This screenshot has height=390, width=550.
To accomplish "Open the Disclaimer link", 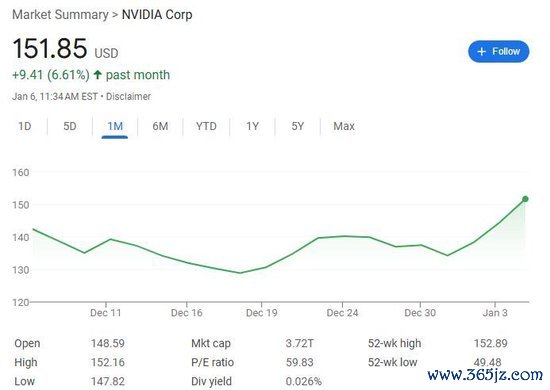I will (128, 96).
